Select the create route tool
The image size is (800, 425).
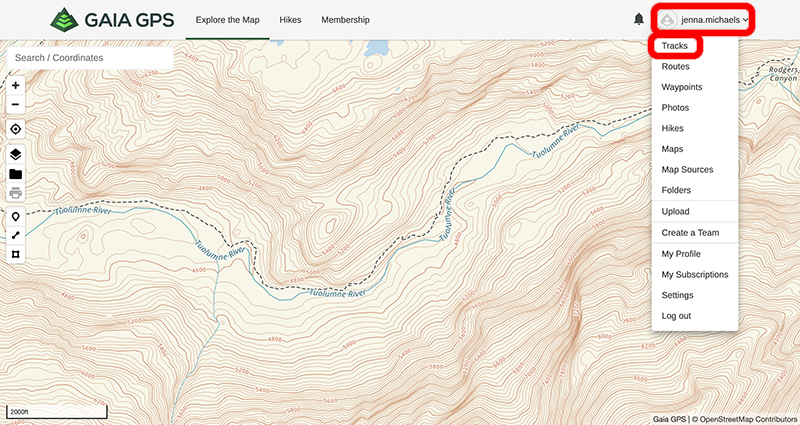pyautogui.click(x=15, y=235)
